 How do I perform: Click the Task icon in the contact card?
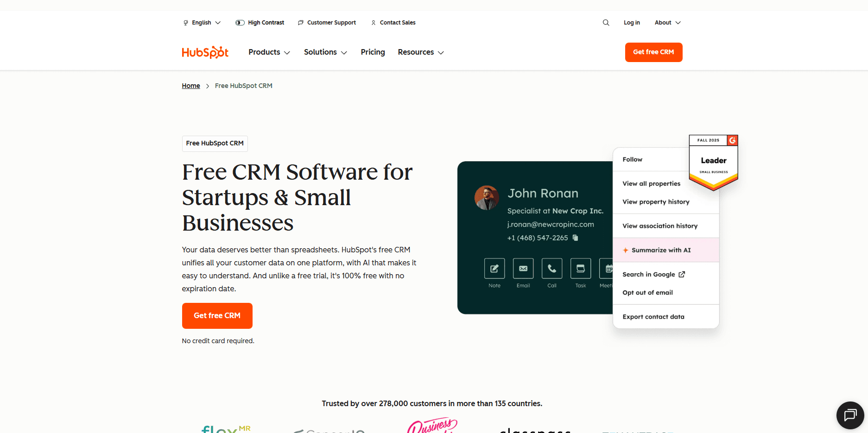click(x=580, y=269)
